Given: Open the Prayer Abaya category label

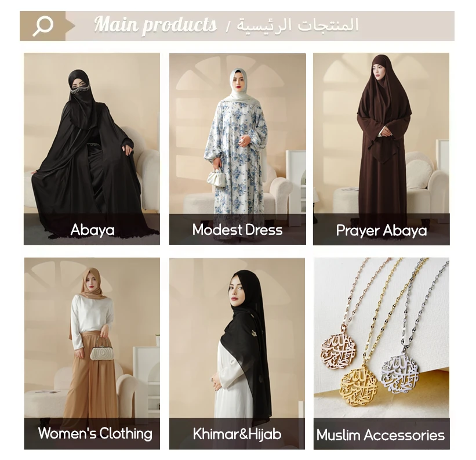Looking at the screenshot, I should pos(381,230).
